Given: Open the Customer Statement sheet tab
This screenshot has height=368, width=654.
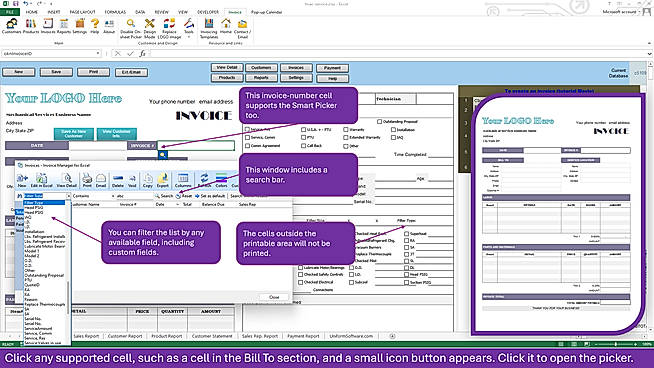Looking at the screenshot, I should click(212, 336).
